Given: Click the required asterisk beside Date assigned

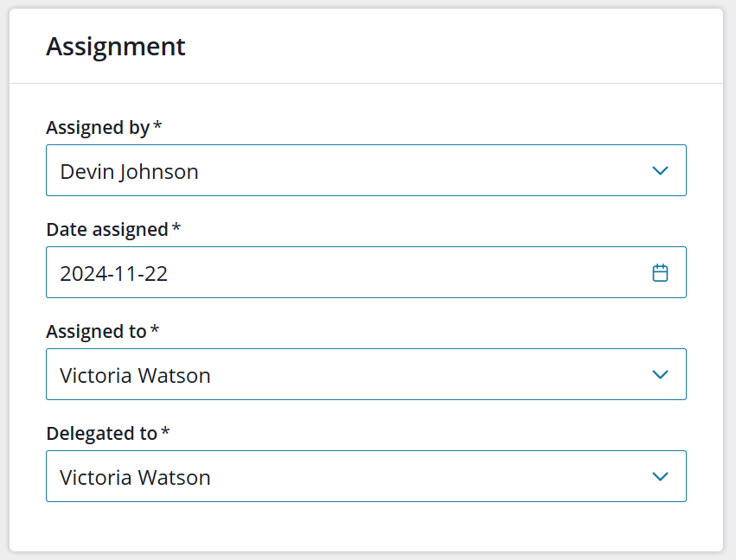Looking at the screenshot, I should pyautogui.click(x=176, y=227).
